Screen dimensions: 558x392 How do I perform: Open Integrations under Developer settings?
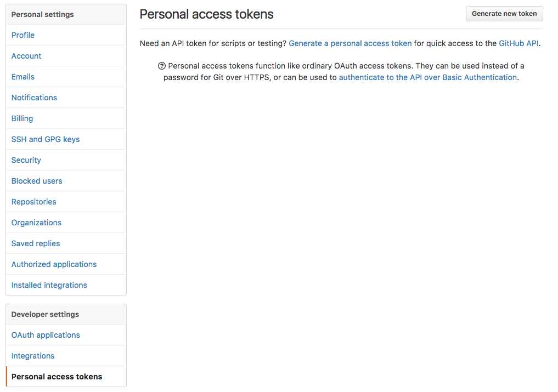[66, 356]
